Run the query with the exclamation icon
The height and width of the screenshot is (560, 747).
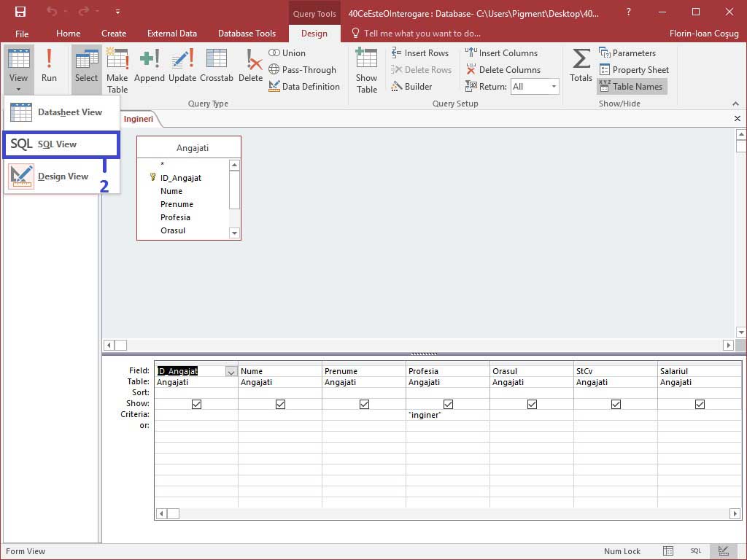tap(49, 65)
